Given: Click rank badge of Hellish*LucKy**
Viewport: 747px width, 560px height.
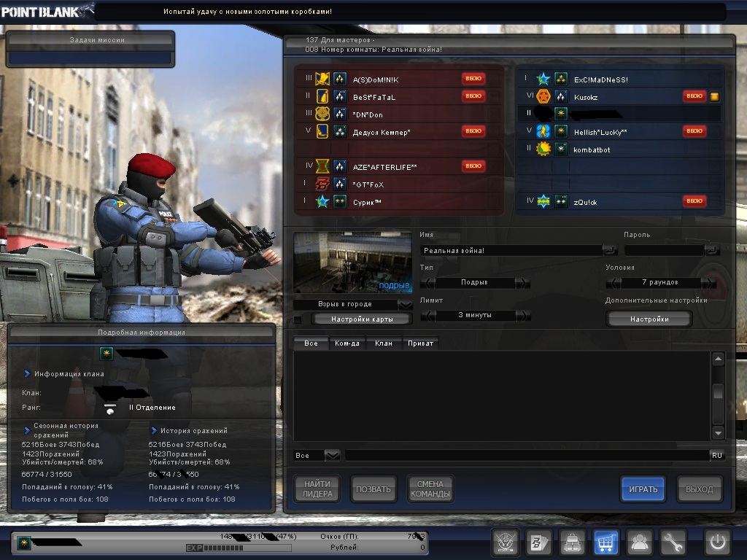Looking at the screenshot, I should pyautogui.click(x=543, y=131).
